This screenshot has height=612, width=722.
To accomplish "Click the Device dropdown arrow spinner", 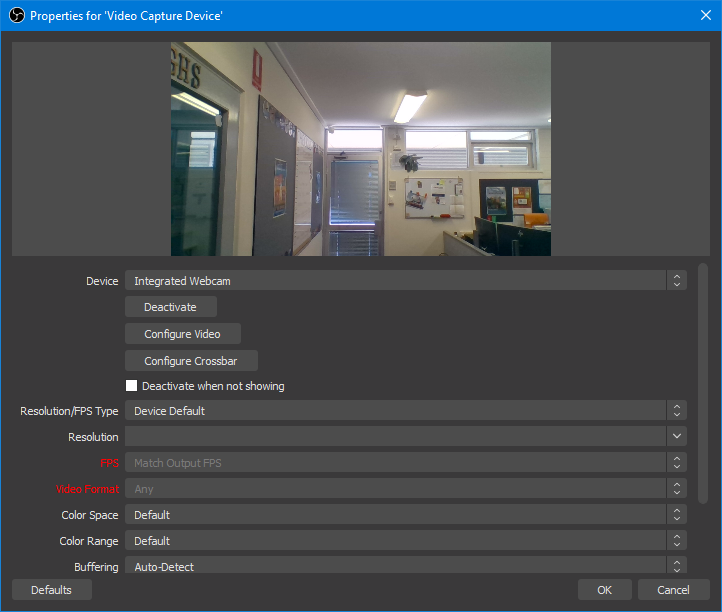I will (676, 280).
